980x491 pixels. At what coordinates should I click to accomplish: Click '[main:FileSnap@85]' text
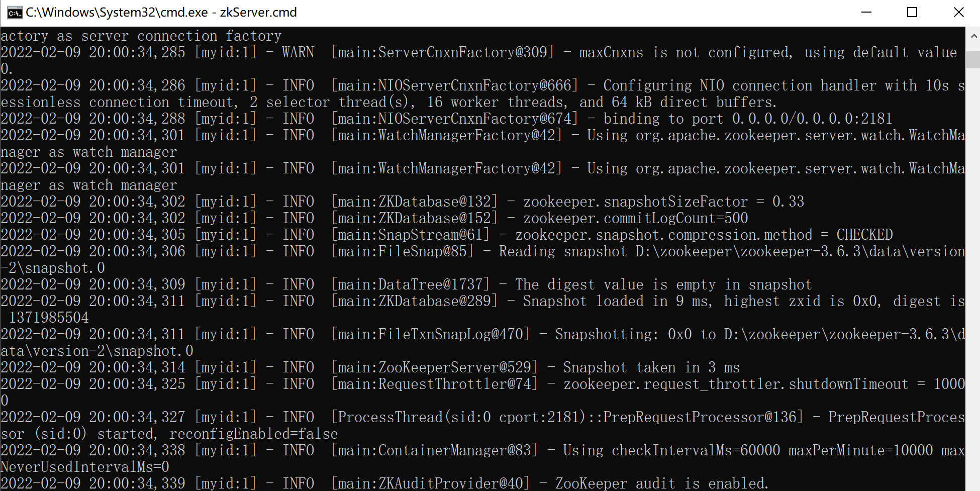(403, 251)
